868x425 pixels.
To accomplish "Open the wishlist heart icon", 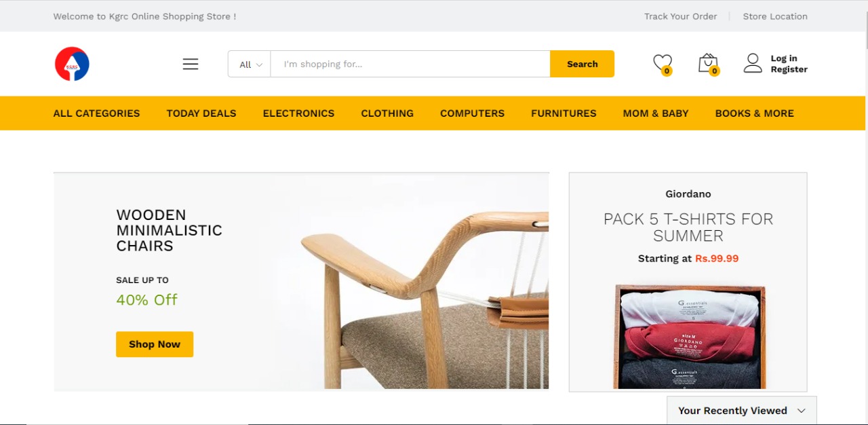I will point(663,64).
